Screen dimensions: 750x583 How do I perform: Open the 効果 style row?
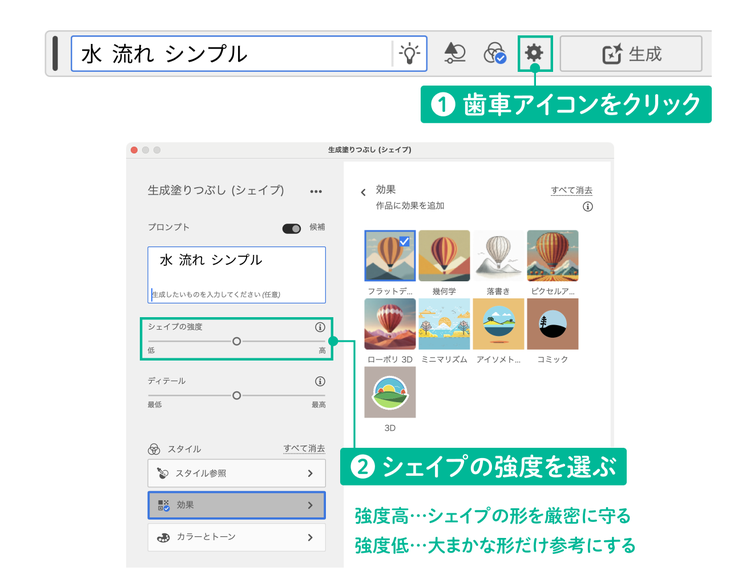click(237, 505)
